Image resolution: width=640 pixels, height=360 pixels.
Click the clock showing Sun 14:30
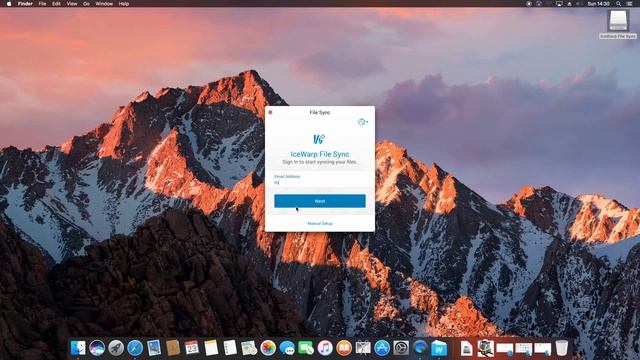[x=598, y=4]
